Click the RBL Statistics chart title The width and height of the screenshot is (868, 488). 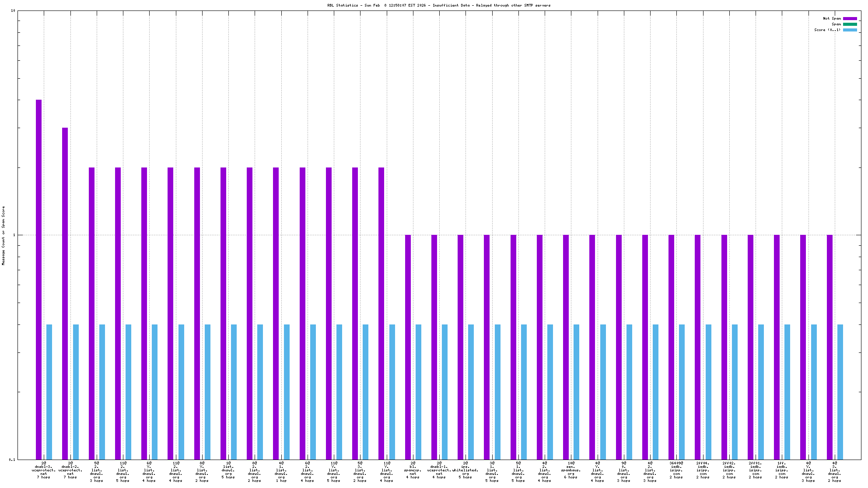coord(439,5)
